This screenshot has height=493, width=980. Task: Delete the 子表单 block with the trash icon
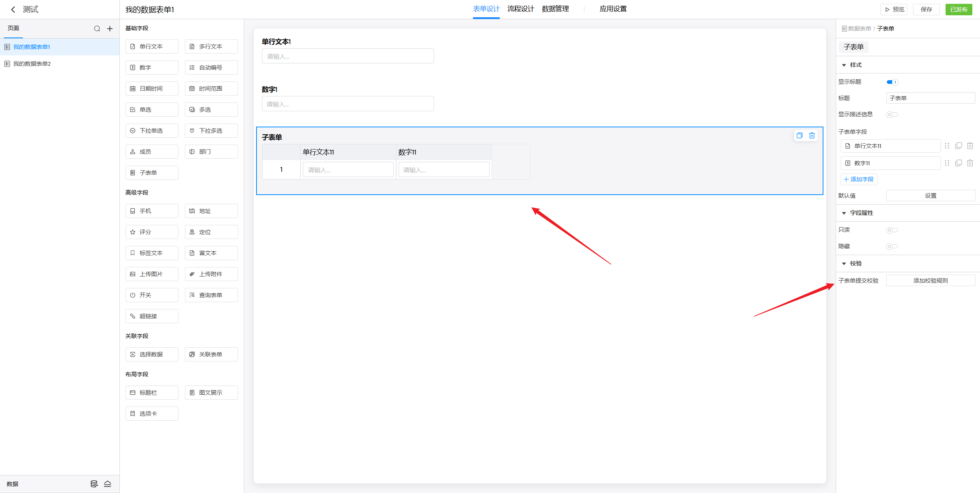click(812, 135)
